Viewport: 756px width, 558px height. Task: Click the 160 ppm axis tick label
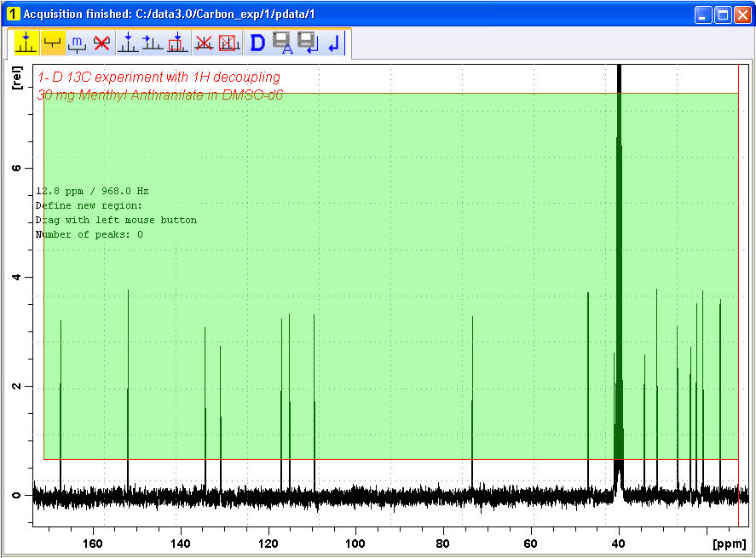(x=93, y=544)
